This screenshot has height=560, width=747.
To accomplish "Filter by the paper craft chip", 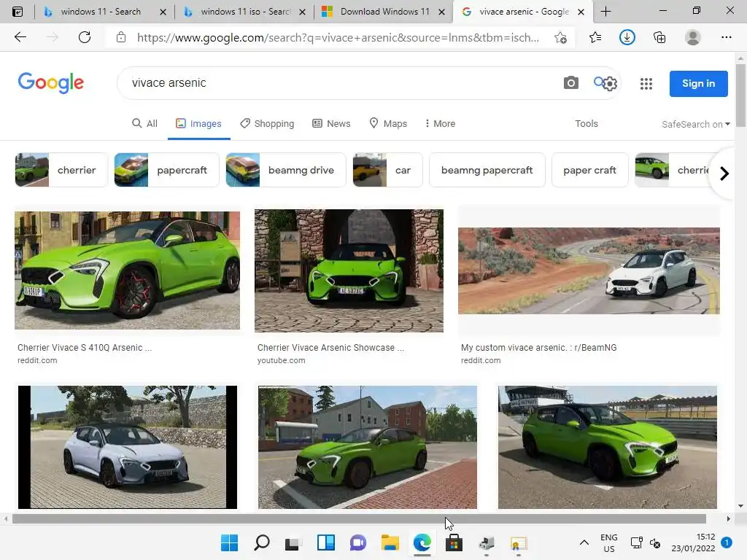I will [x=589, y=170].
